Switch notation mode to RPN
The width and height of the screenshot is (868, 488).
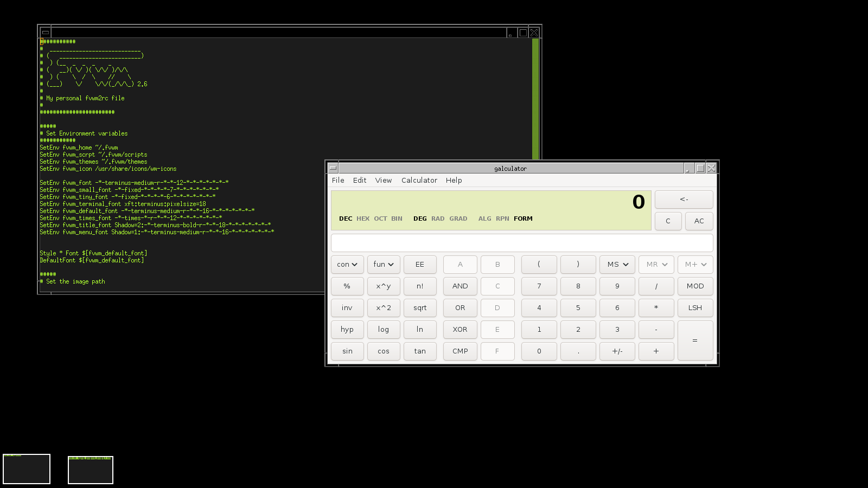[x=502, y=219]
